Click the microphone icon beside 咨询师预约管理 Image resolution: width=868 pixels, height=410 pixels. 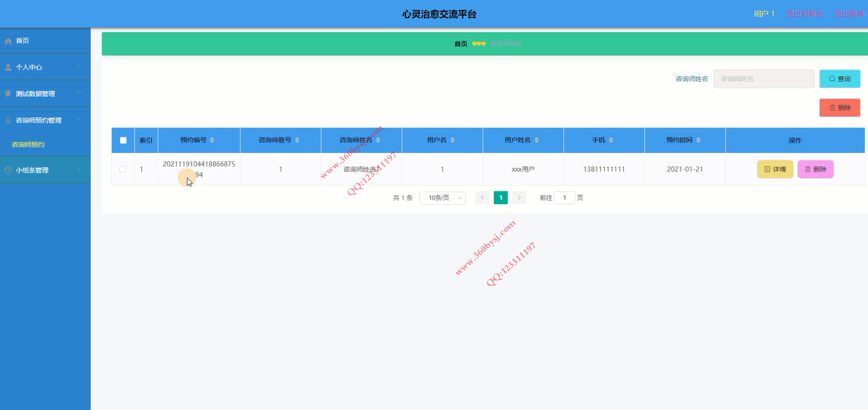click(8, 120)
